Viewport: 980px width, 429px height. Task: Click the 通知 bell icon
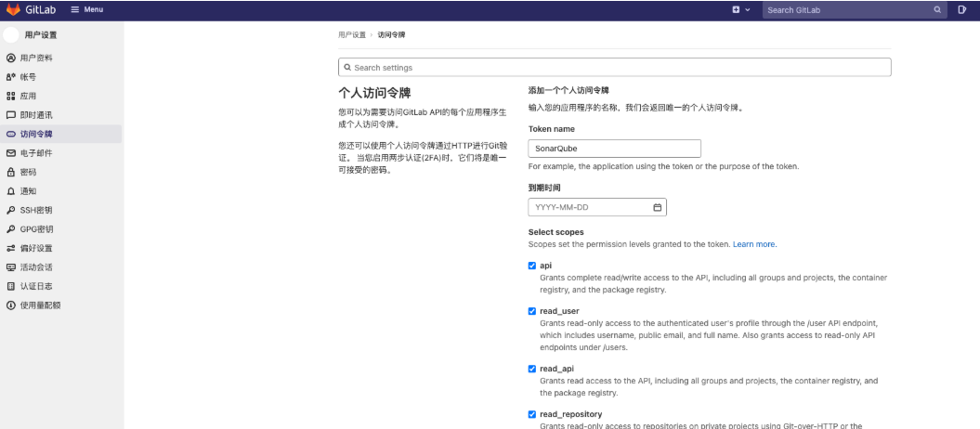10,191
